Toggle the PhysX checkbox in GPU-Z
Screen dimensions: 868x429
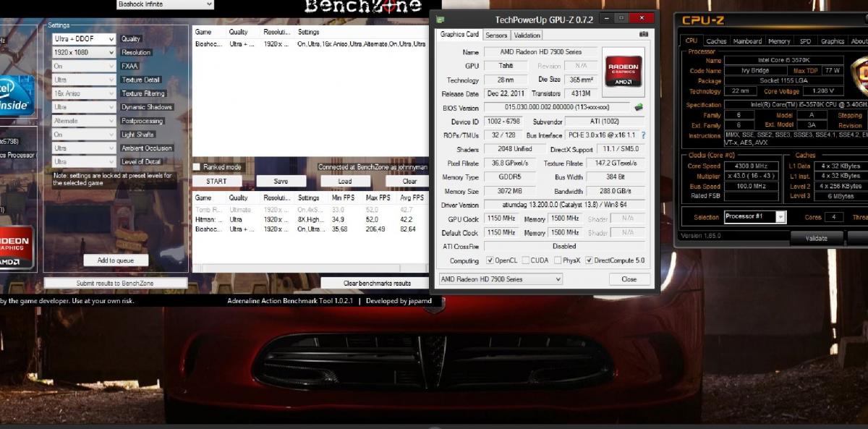[x=558, y=260]
